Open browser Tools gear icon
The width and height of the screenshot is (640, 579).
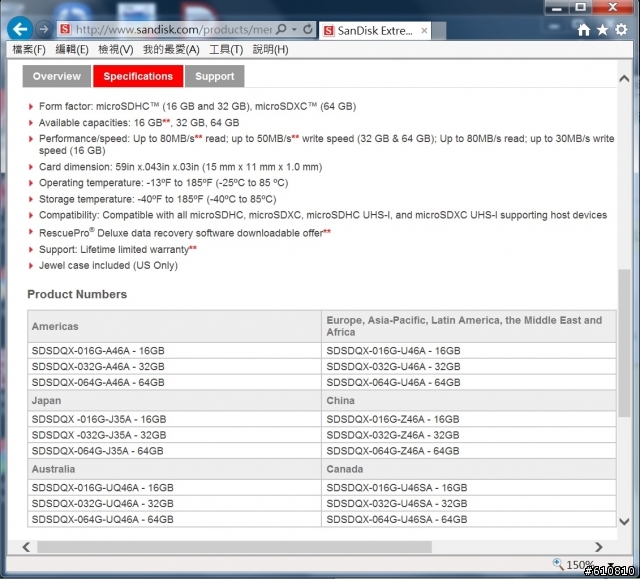pos(621,29)
